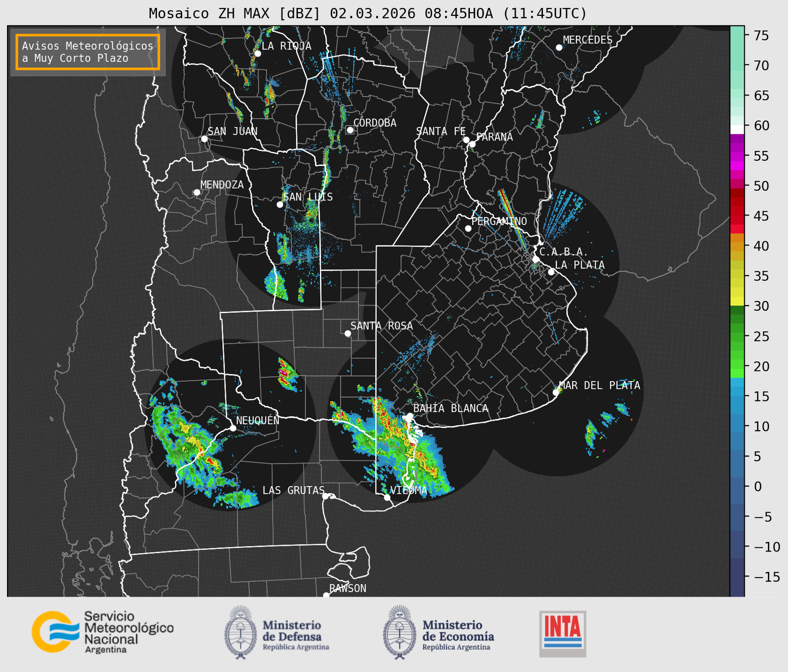Image resolution: width=788 pixels, height=672 pixels.
Task: Select the Córdoba city marker
Action: coord(350,130)
